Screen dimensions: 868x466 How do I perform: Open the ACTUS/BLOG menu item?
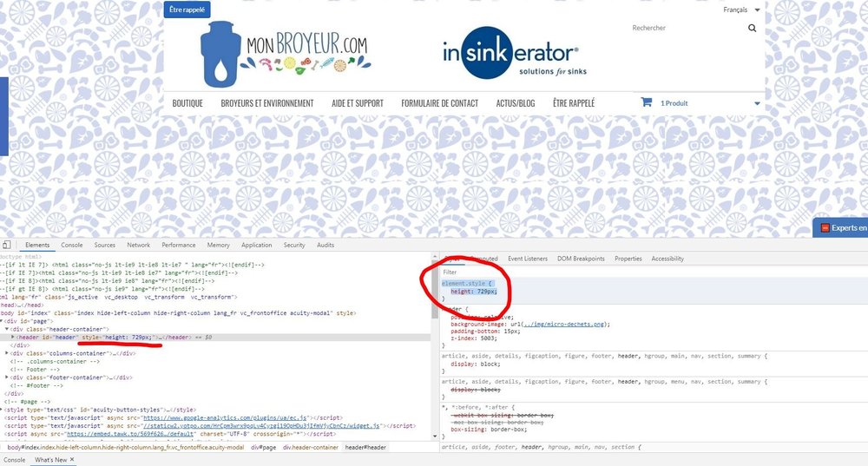516,103
